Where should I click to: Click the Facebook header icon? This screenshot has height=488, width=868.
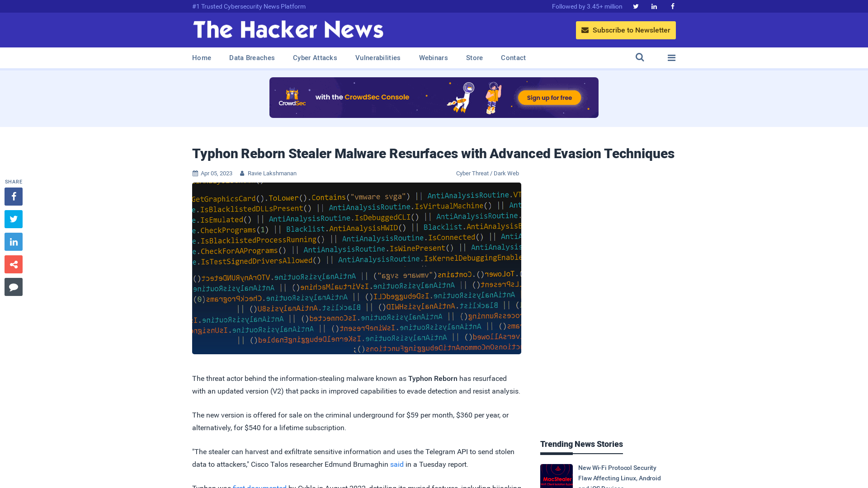click(x=672, y=6)
